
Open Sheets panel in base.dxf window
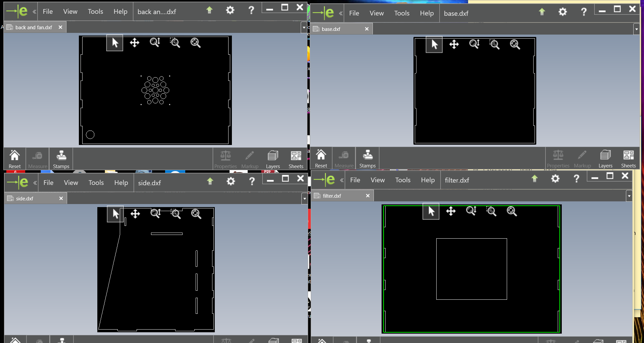click(629, 159)
